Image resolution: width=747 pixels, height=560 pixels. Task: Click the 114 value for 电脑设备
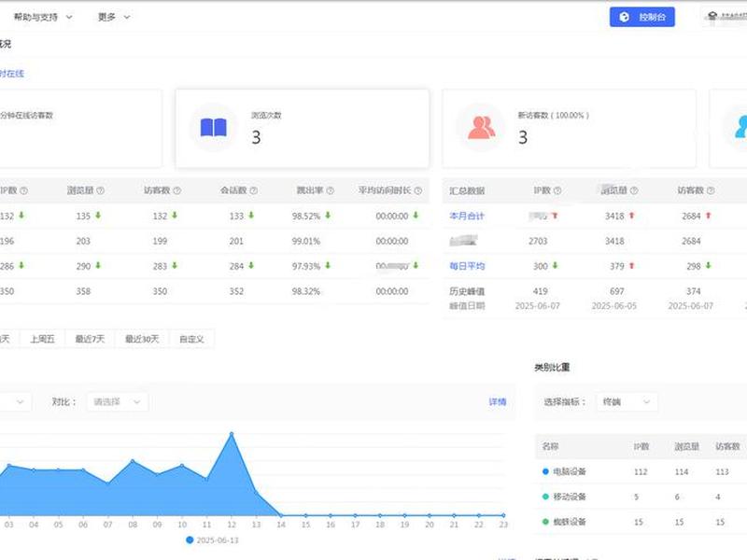(x=682, y=471)
